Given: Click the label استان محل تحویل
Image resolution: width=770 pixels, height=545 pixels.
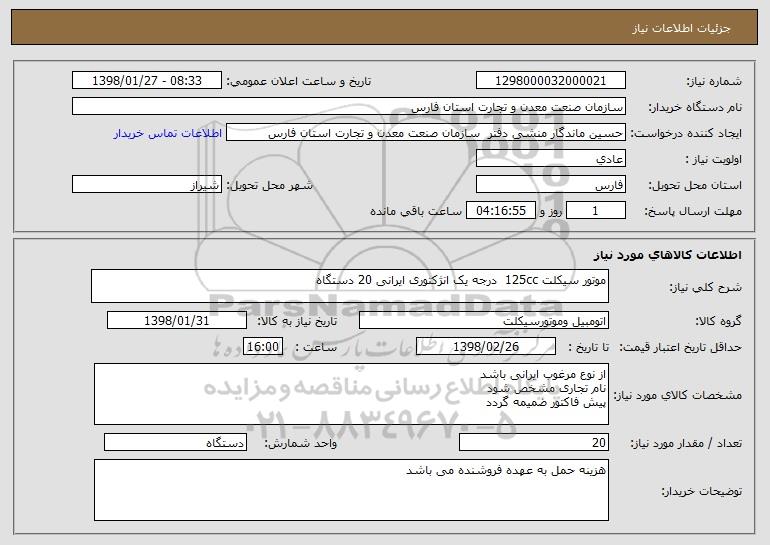Looking at the screenshot, I should [695, 186].
